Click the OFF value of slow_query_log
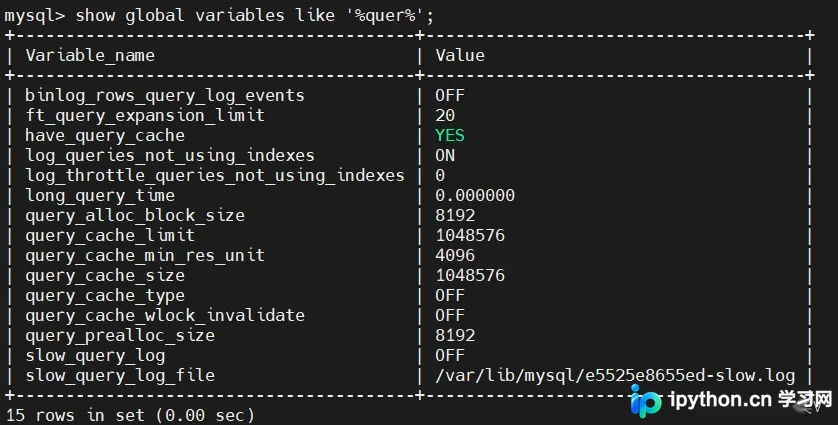The image size is (838, 425). coord(450,356)
